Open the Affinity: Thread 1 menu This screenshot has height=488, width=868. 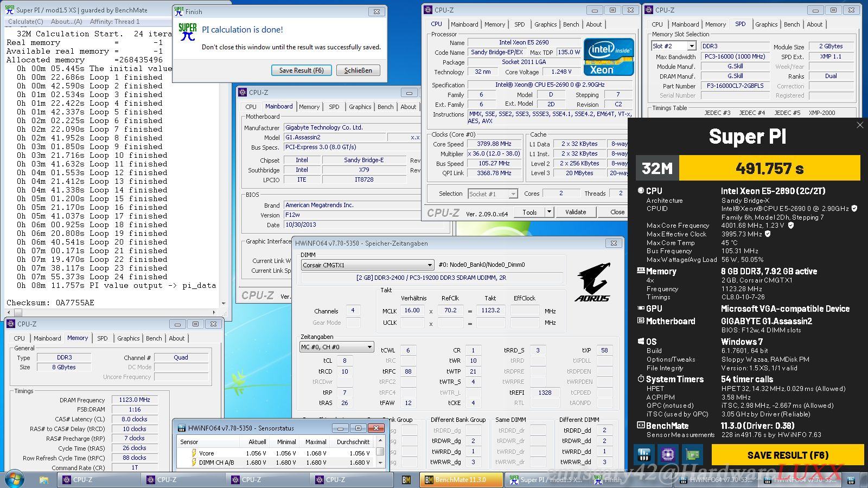tap(114, 22)
